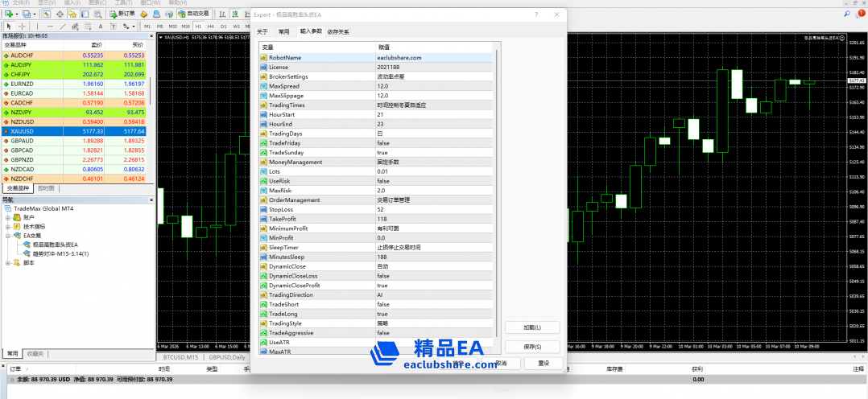The height and width of the screenshot is (399, 868).
Task: Click the 重设 (Reset) button
Action: (x=531, y=363)
